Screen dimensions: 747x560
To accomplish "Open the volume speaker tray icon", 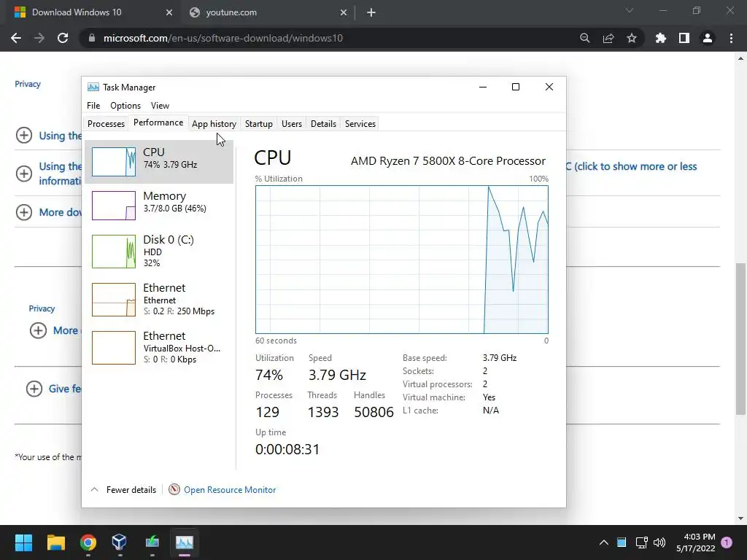I will 659,542.
